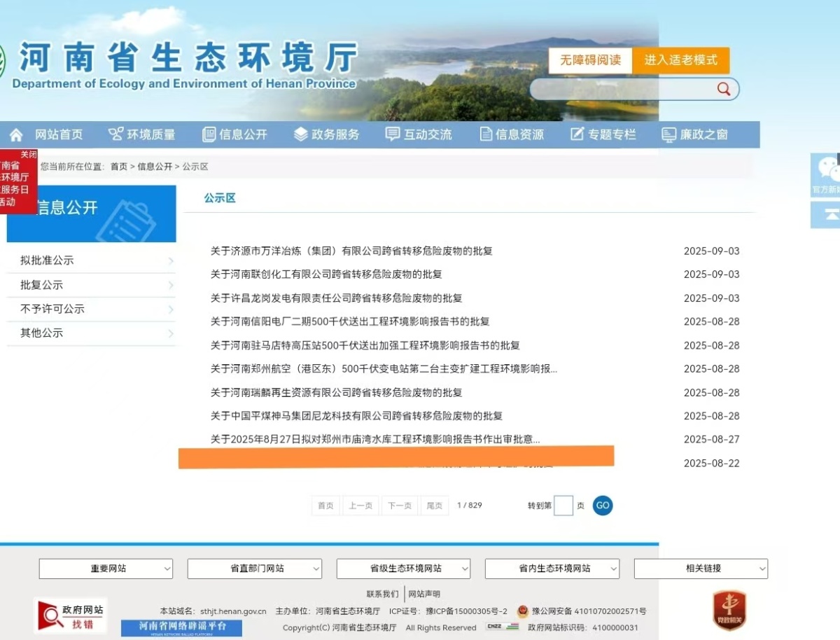Expand the 相关链接 dropdown

pyautogui.click(x=701, y=569)
